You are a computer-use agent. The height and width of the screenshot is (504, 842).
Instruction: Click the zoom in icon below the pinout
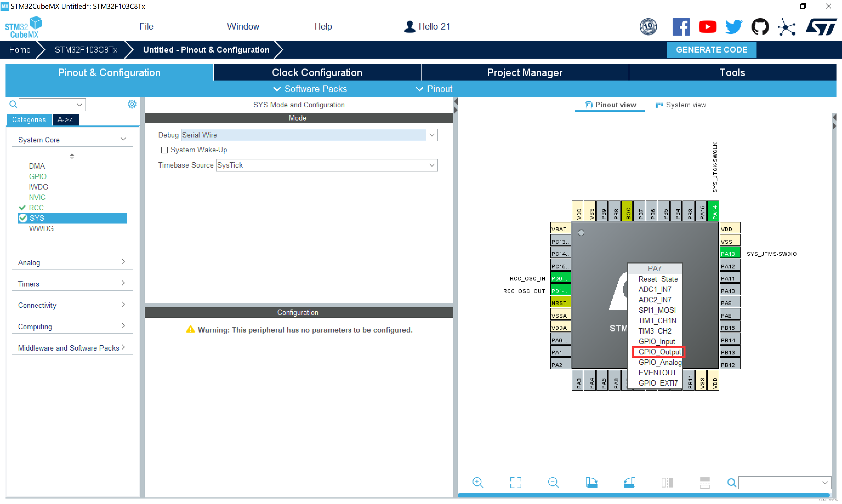(477, 482)
